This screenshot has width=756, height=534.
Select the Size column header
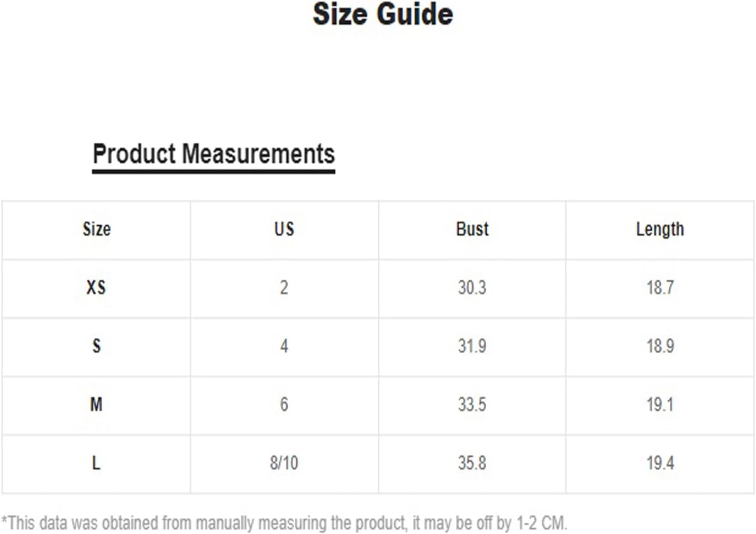coord(97,229)
